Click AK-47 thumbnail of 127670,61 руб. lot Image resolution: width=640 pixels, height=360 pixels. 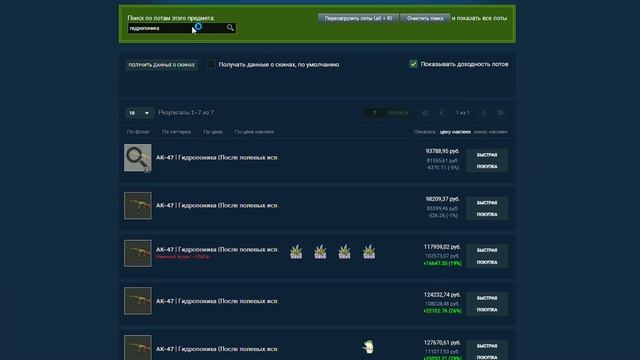point(138,348)
